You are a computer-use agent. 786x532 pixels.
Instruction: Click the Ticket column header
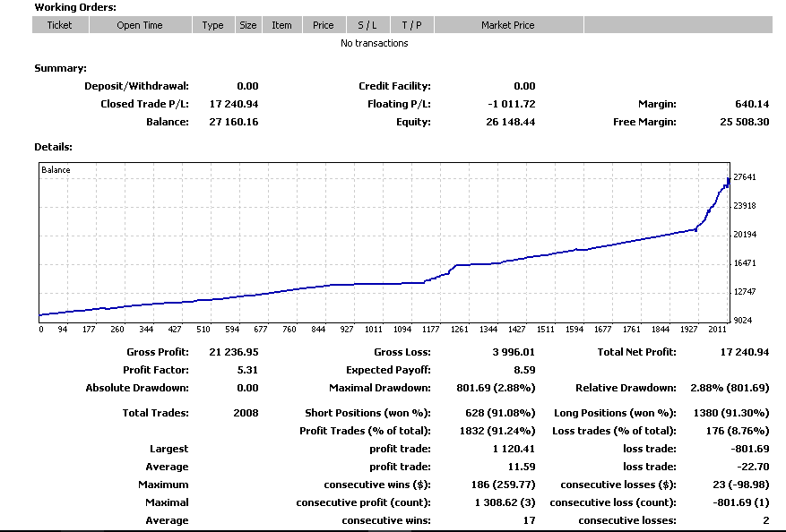point(59,25)
